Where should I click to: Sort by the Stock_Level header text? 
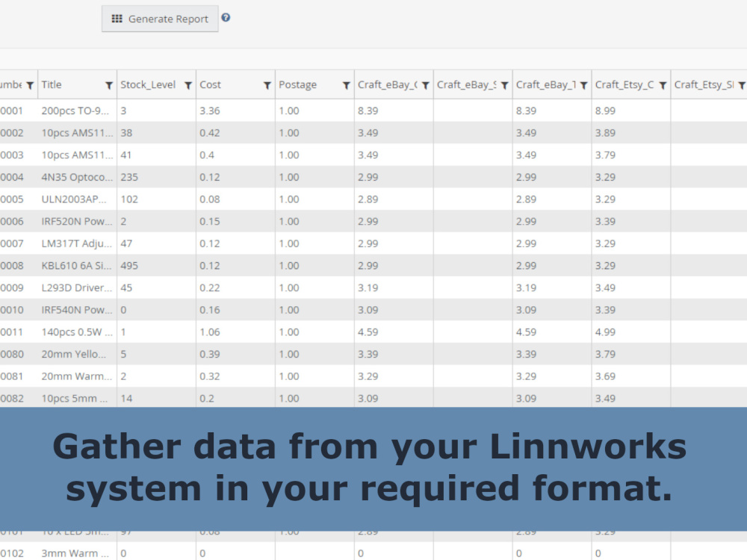click(x=148, y=85)
